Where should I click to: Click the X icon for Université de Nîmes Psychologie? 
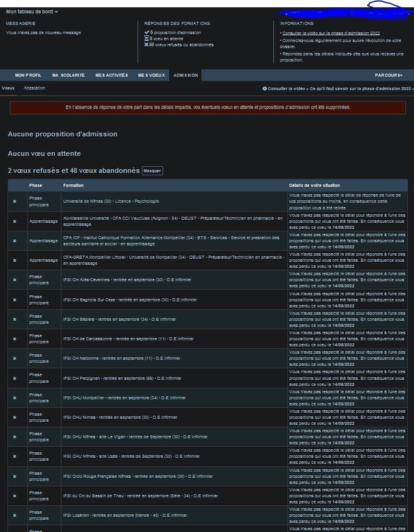(x=15, y=201)
